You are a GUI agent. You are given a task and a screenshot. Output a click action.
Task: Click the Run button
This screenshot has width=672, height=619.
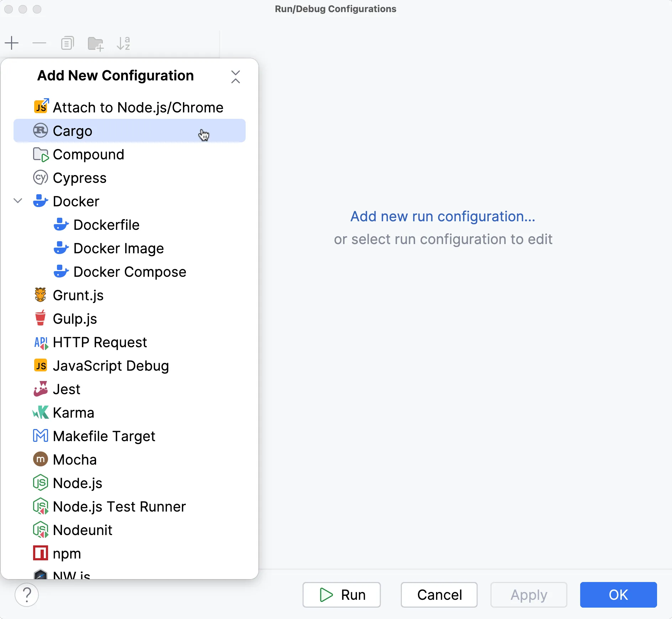341,594
